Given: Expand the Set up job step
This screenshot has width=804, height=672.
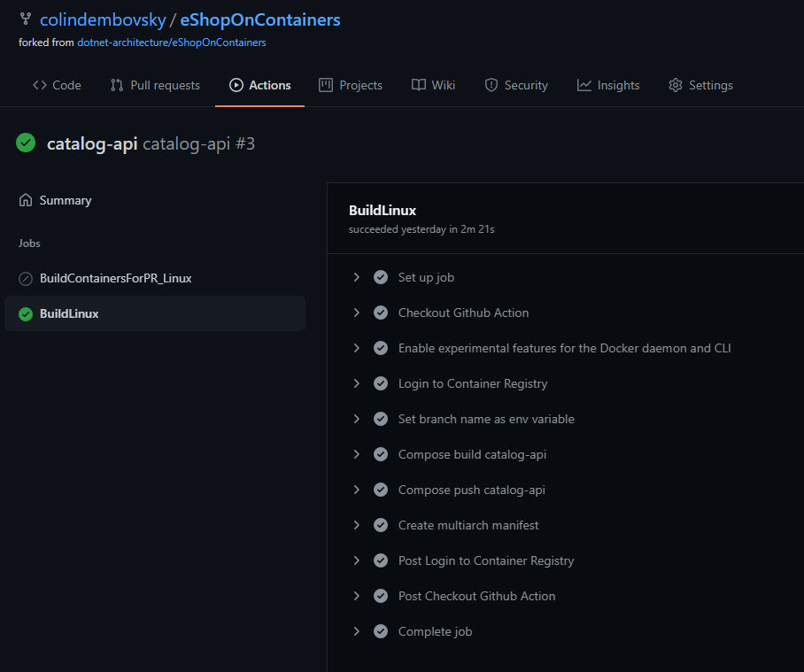Looking at the screenshot, I should pyautogui.click(x=356, y=277).
